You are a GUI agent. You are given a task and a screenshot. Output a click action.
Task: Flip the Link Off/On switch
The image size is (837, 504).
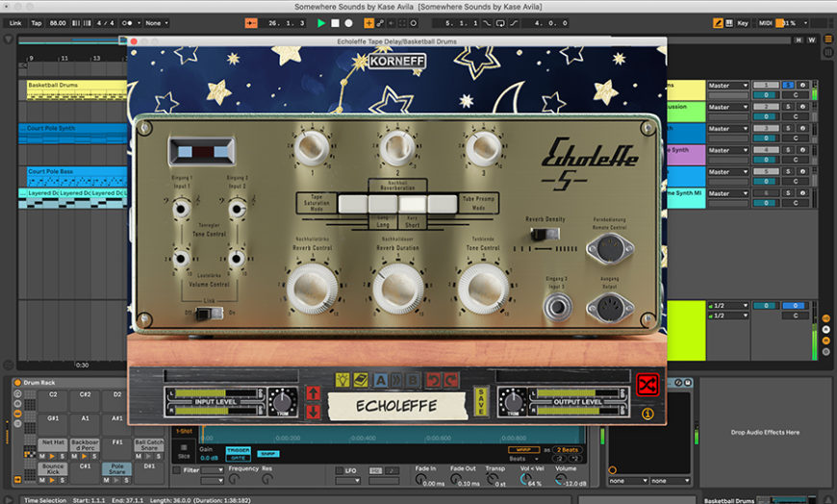click(210, 313)
